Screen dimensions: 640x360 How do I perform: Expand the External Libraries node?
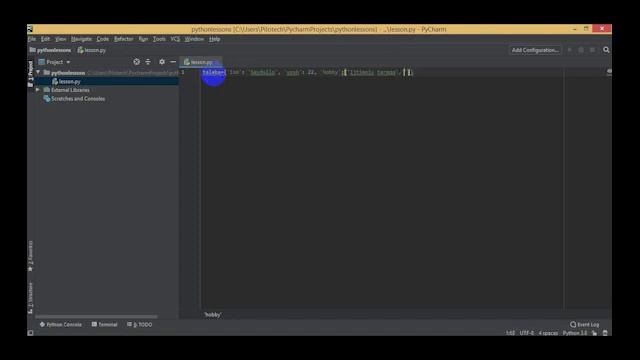point(38,90)
